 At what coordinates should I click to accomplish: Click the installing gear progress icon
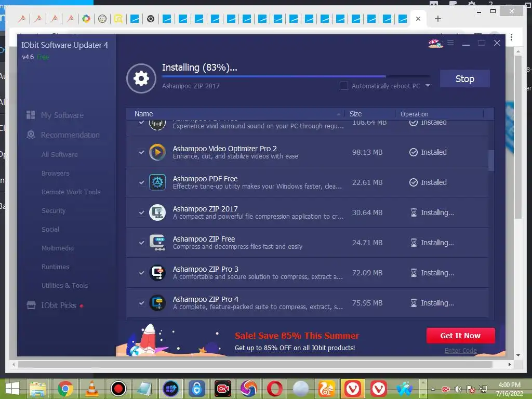[141, 78]
